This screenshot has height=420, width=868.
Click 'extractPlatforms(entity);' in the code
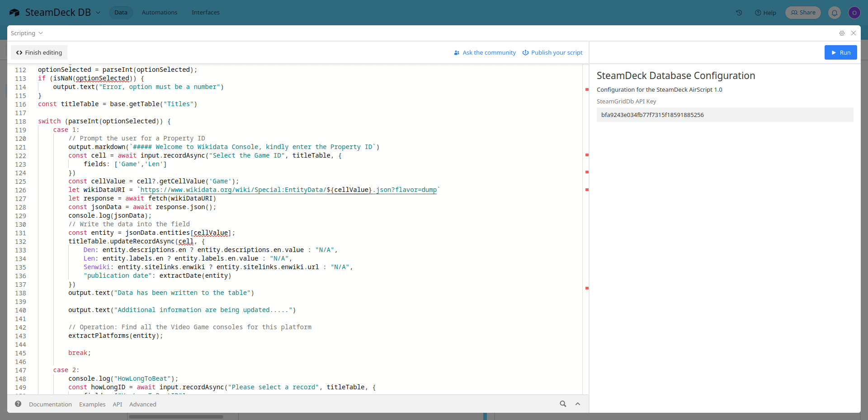click(116, 336)
